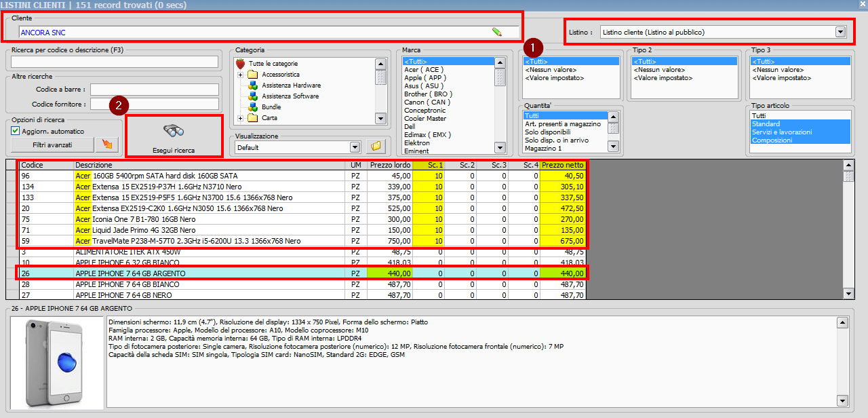The image size is (868, 418).
Task: Click the Accessoristica folder icon
Action: (253, 75)
